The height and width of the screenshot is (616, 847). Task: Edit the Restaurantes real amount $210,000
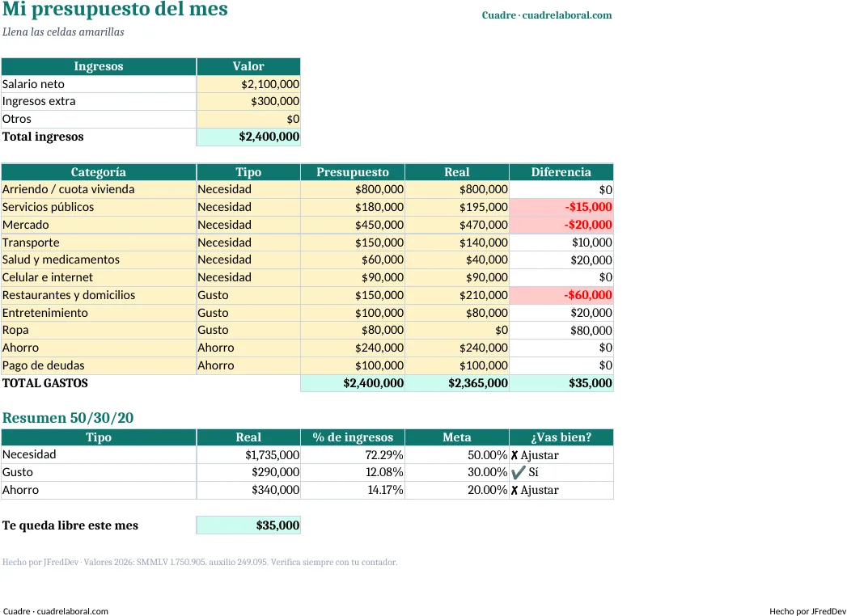click(457, 295)
